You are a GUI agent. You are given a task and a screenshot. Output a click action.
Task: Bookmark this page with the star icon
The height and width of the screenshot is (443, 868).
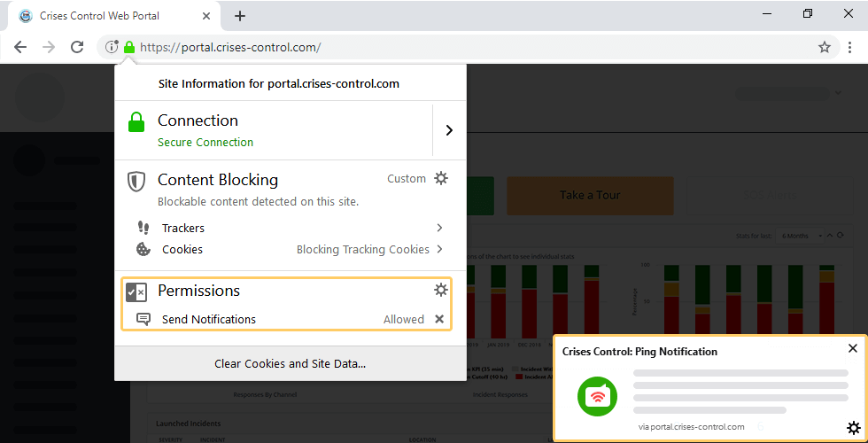(x=825, y=47)
